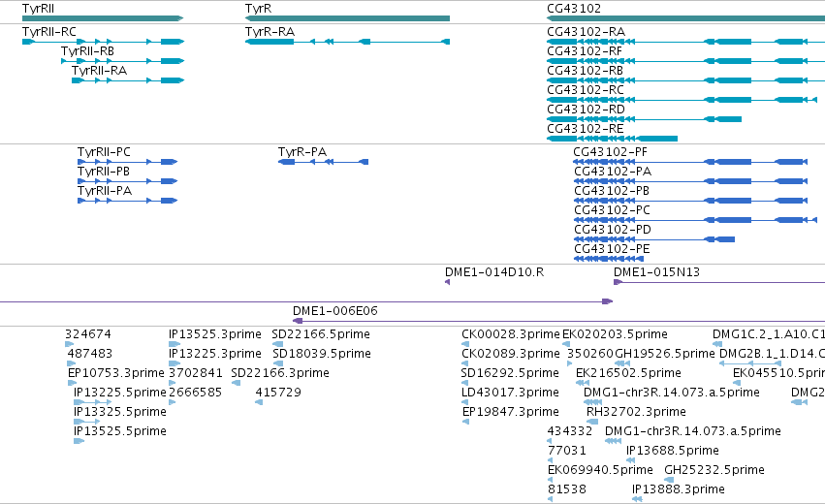The height and width of the screenshot is (504, 825).
Task: Click the TyrRII-RB transcript
Action: pos(122,61)
